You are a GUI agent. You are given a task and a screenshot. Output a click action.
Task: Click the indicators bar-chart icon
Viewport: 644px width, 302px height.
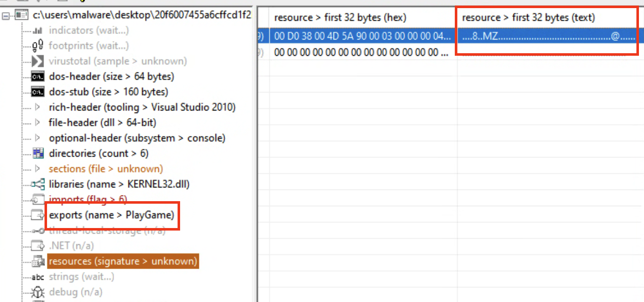tap(37, 30)
